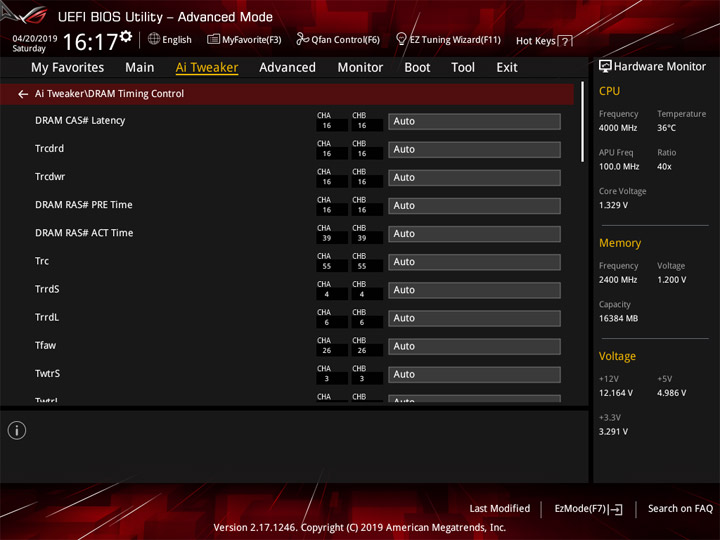This screenshot has height=540, width=720.
Task: Launch Qfan Control(F6)
Action: (345, 40)
